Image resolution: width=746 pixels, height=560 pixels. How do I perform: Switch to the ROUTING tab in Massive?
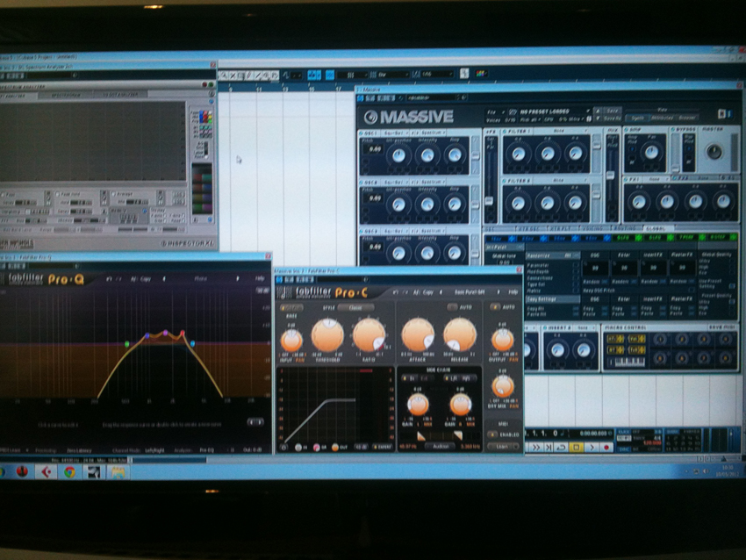click(x=625, y=228)
